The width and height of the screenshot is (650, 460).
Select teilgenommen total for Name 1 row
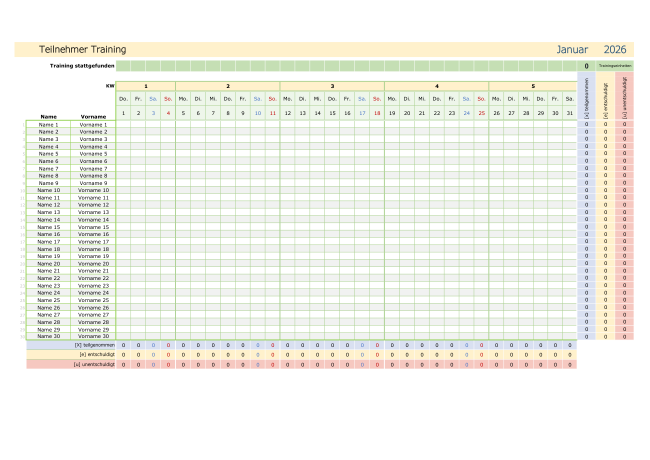point(586,124)
